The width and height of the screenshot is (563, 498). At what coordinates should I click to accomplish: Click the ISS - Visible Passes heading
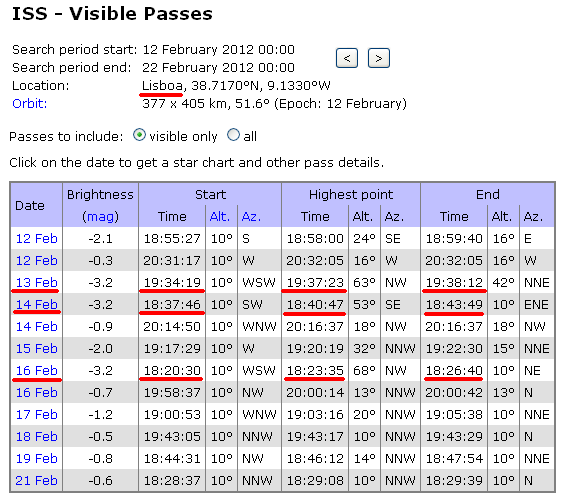point(112,14)
